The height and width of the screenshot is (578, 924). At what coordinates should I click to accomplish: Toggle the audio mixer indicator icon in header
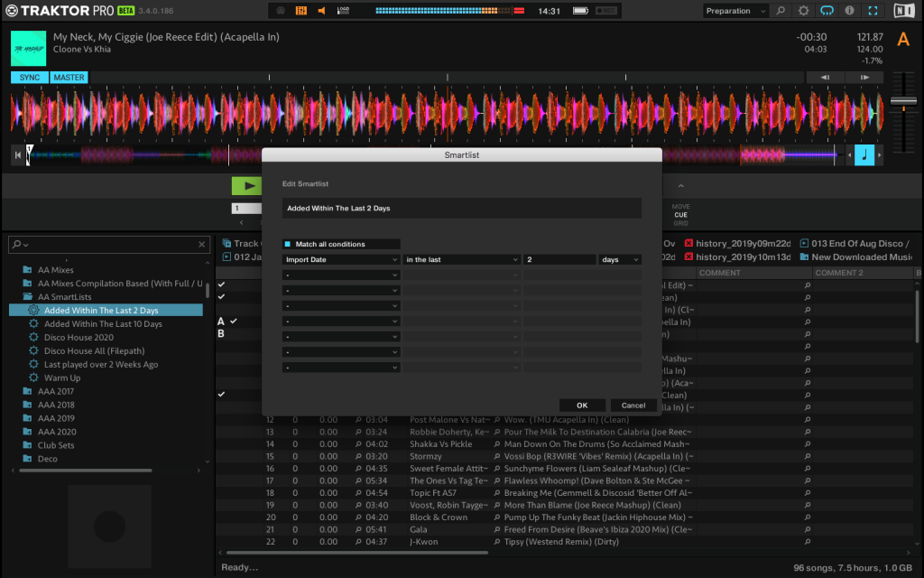click(x=301, y=11)
